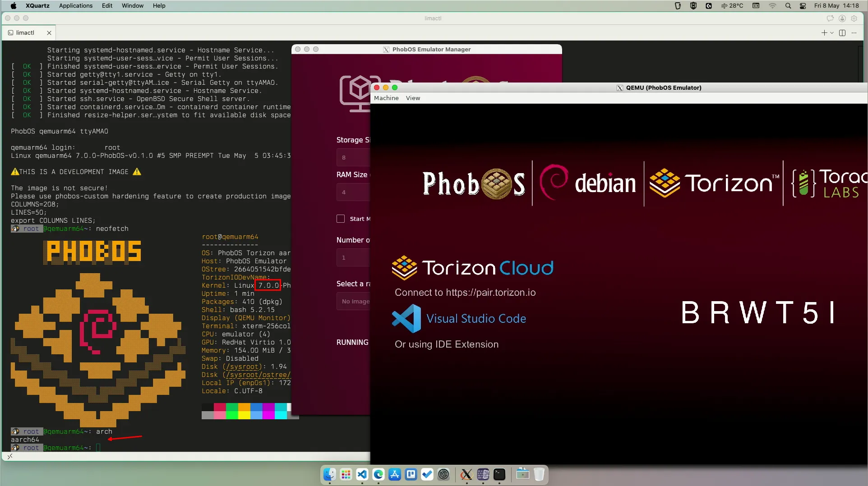Click the 'aarch64' output line in terminal

pos(25,440)
